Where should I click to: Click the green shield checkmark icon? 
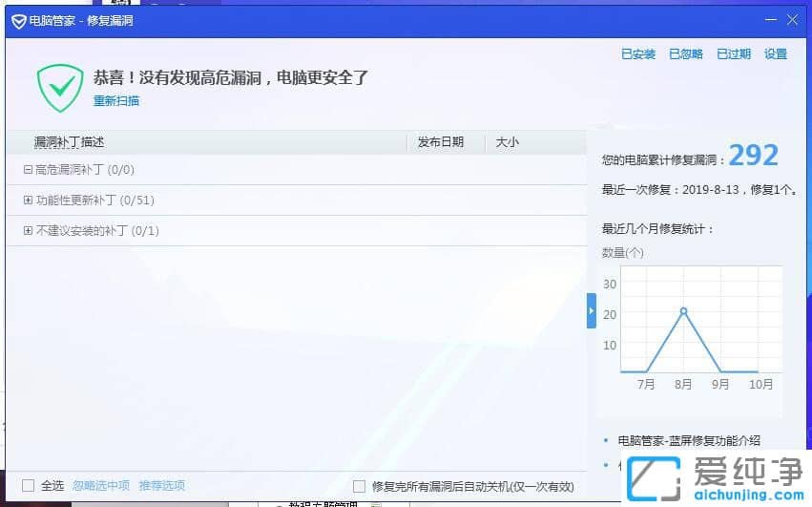click(60, 88)
